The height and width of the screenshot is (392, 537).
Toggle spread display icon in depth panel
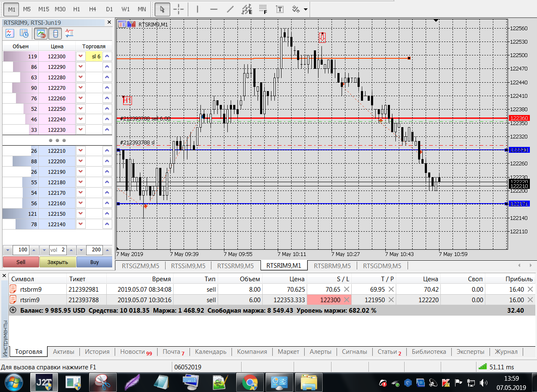[55, 33]
